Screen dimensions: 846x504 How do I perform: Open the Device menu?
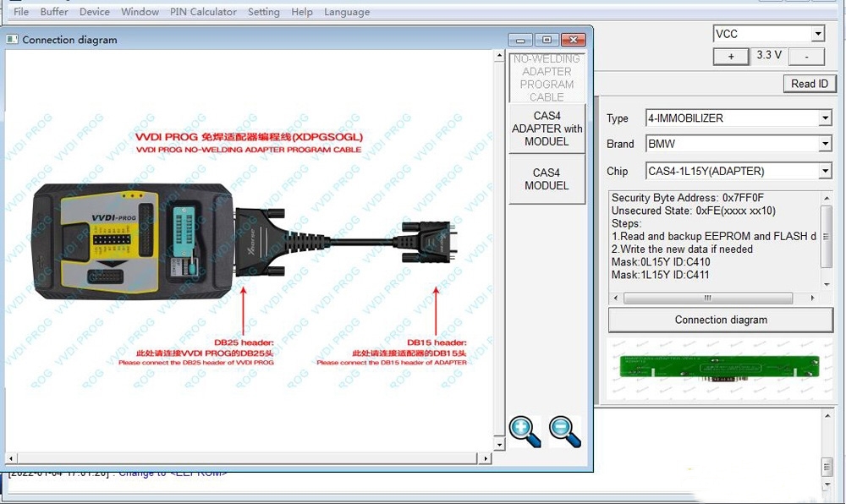click(95, 11)
